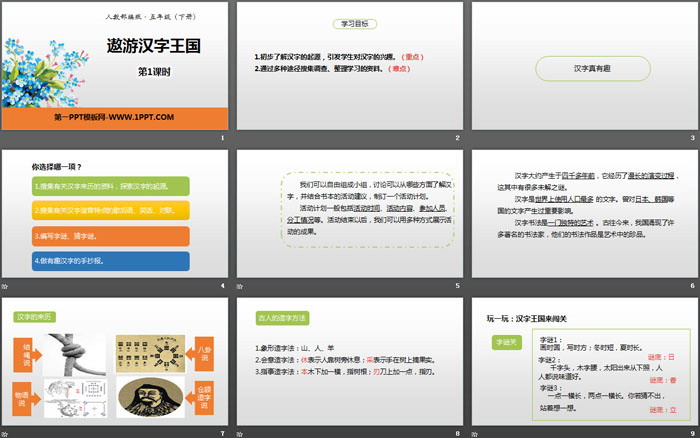The image size is (700, 438).
Task: Click the green 字谜关 tag on slide 9
Action: (508, 342)
